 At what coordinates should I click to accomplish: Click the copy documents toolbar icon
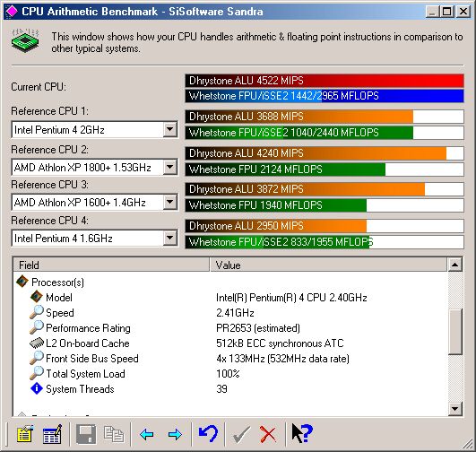point(114,434)
